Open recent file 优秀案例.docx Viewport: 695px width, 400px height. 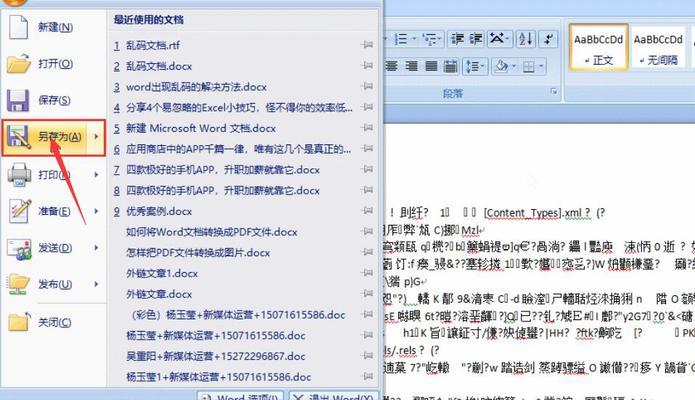(159, 211)
